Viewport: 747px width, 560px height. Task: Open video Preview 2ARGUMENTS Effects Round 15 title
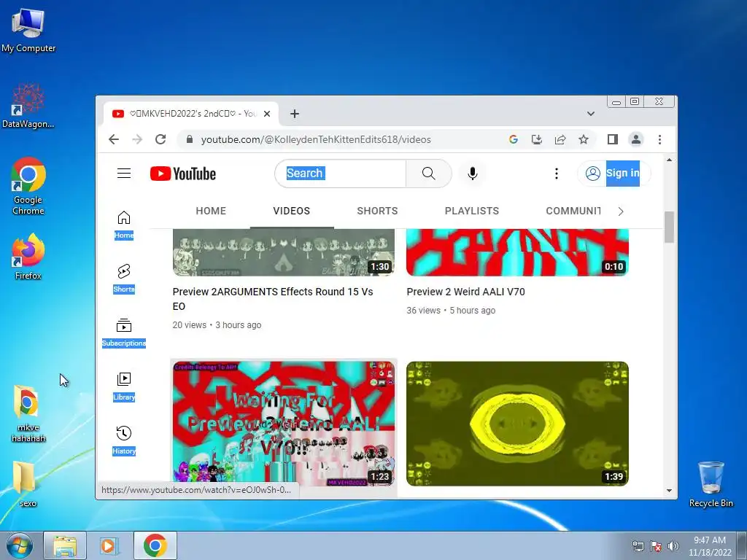273,299
